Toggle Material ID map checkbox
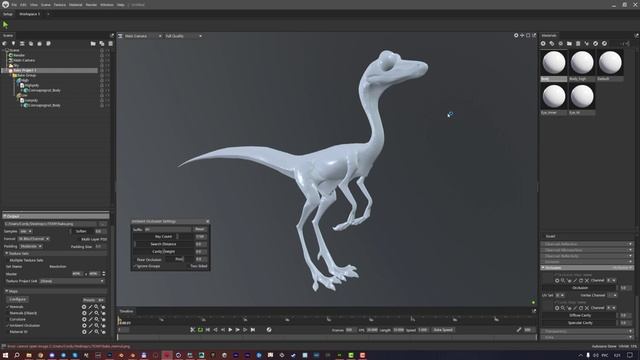The height and width of the screenshot is (360, 640). pos(7,332)
